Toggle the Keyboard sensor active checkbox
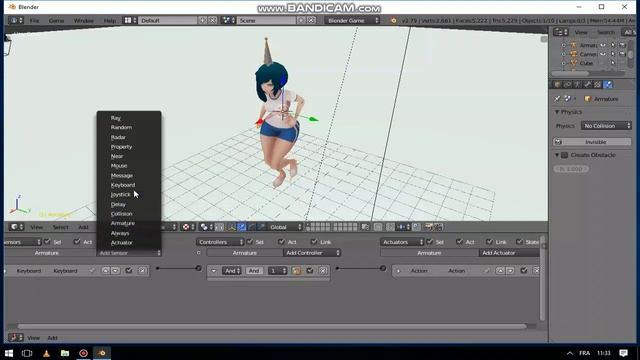640x360 pixels. point(129,270)
